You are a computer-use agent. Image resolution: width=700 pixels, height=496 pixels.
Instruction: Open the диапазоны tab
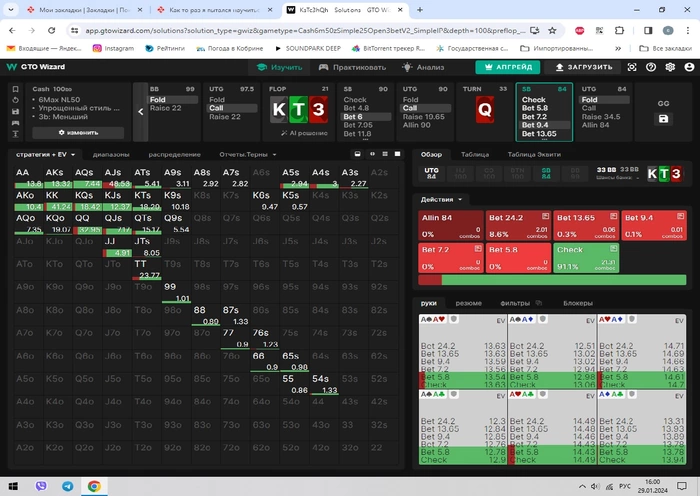[x=111, y=154]
